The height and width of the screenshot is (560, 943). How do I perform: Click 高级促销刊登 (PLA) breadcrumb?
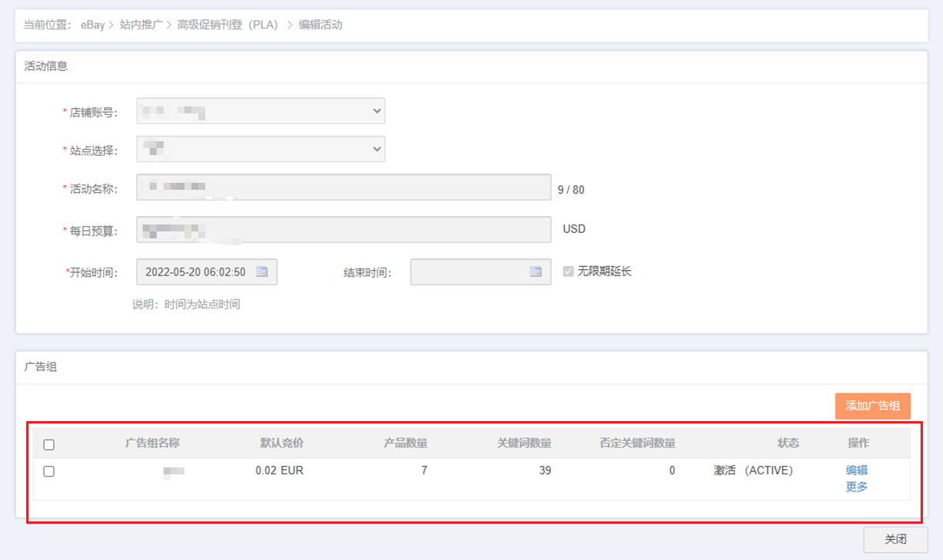[228, 25]
